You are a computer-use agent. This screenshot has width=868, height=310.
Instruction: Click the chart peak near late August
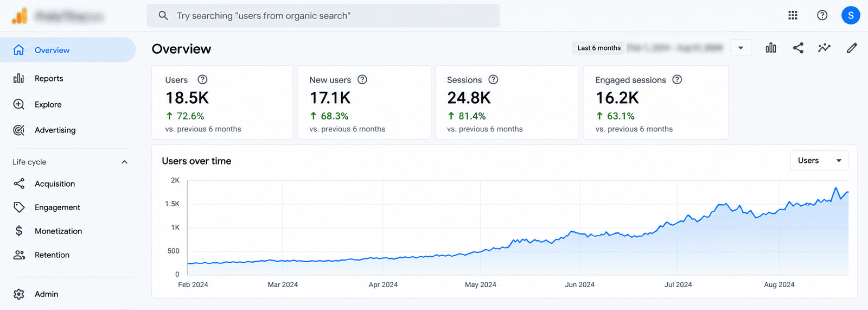(835, 188)
